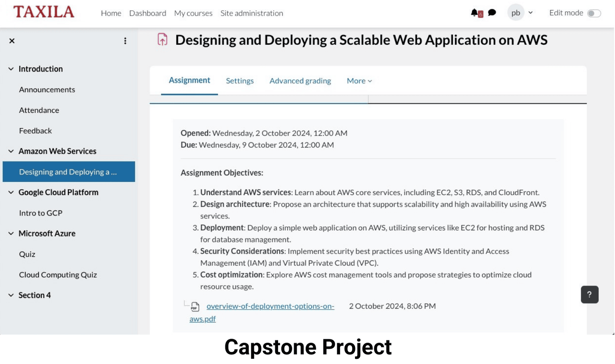Switch to the Settings tab
615x364 pixels.
pyautogui.click(x=239, y=81)
